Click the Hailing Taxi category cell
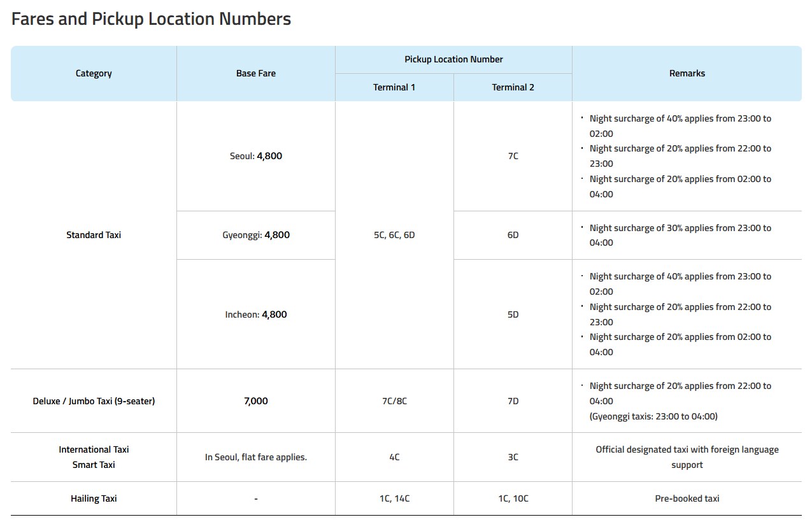 (x=94, y=498)
